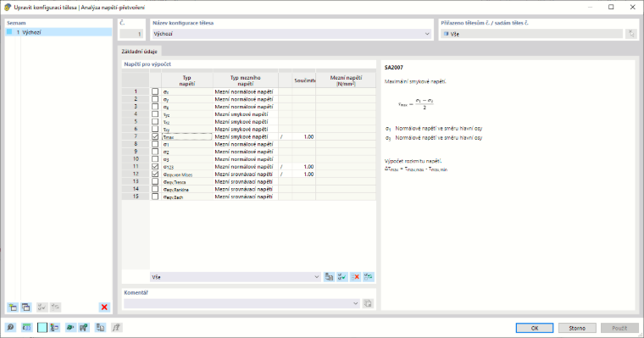The height and width of the screenshot is (338, 644).
Task: Click the color display settings icon
Action: (x=54, y=327)
